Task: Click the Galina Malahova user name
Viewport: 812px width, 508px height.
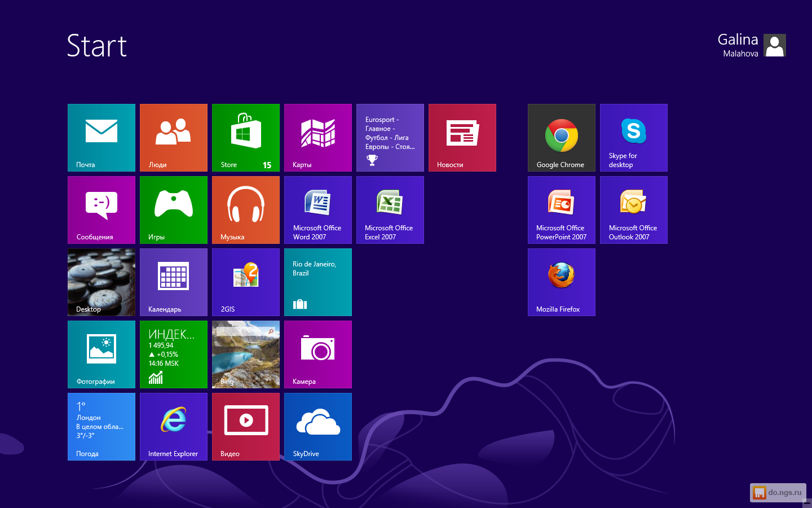Action: pyautogui.click(x=738, y=45)
